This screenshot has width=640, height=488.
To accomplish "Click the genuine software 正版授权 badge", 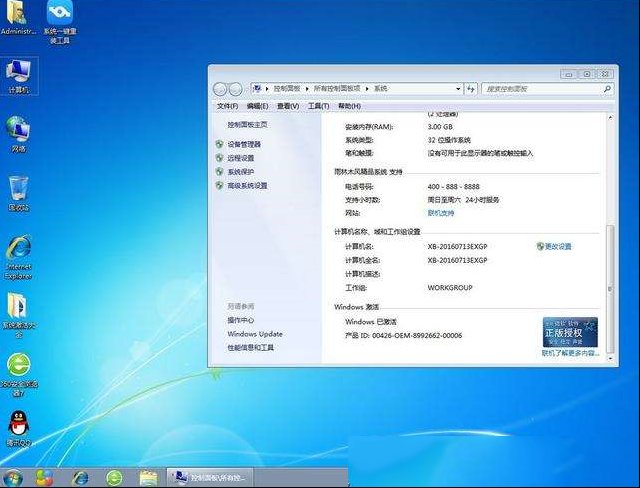I will [x=570, y=332].
